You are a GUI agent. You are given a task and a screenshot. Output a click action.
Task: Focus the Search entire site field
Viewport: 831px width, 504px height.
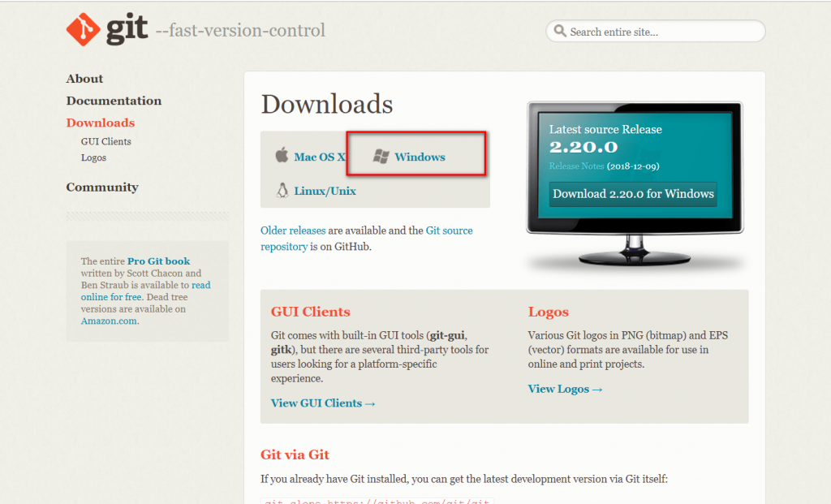(656, 32)
